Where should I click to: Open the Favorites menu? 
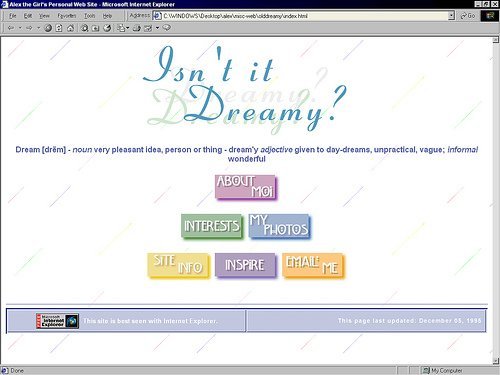(x=67, y=16)
